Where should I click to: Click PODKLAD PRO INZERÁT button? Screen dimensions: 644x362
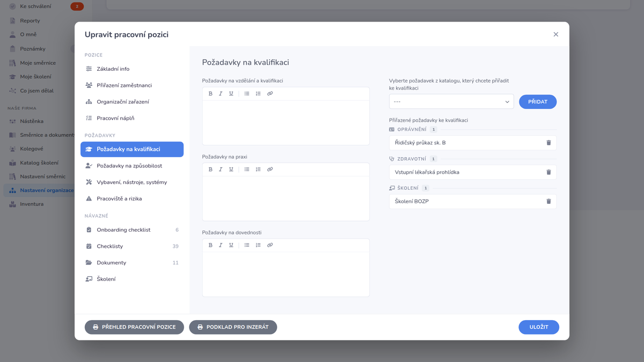click(x=233, y=327)
